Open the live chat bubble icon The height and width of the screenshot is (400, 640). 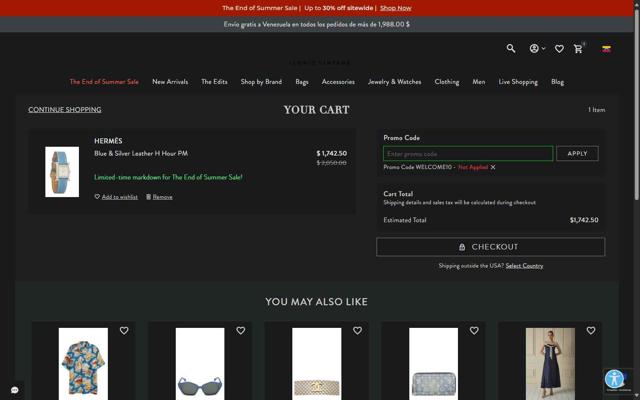coord(15,390)
